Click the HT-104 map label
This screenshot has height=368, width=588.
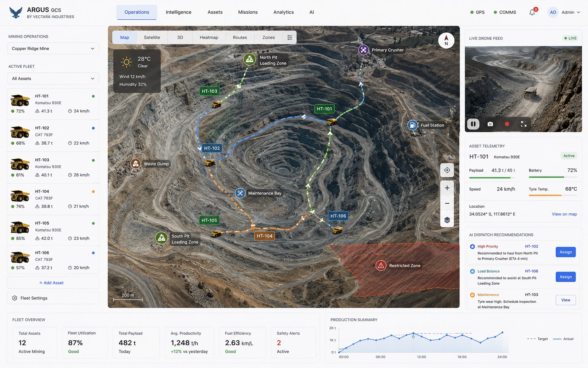click(x=264, y=236)
